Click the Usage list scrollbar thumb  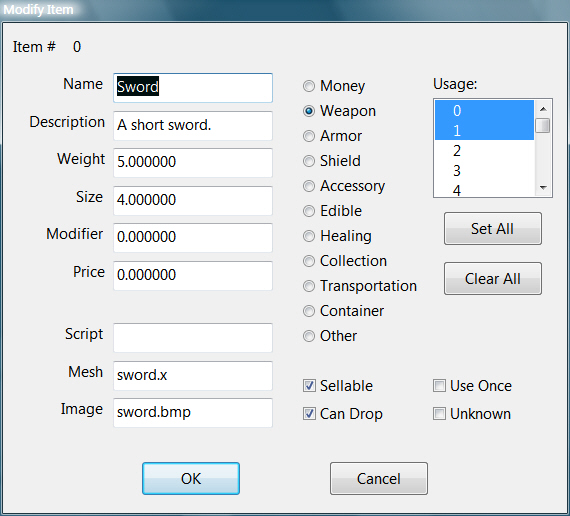[543, 125]
